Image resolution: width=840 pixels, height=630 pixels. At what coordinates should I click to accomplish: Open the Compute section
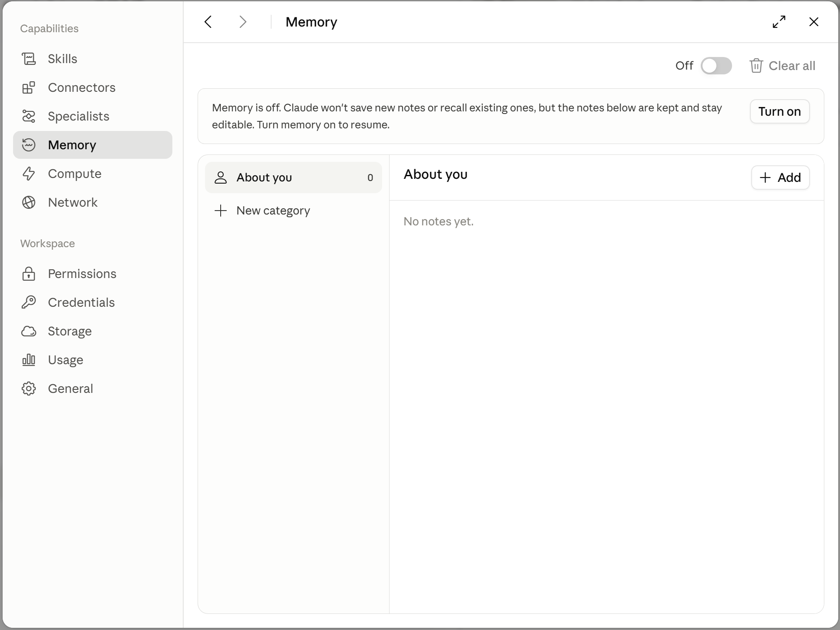click(x=93, y=174)
